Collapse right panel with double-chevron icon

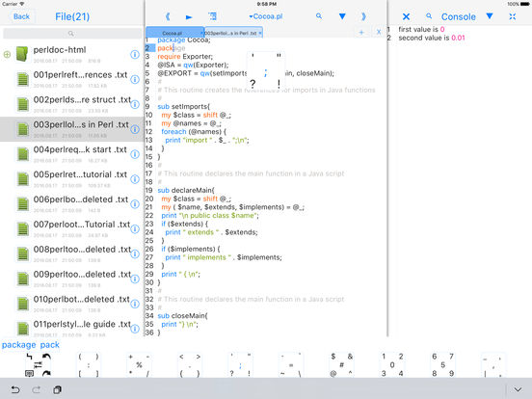[363, 16]
